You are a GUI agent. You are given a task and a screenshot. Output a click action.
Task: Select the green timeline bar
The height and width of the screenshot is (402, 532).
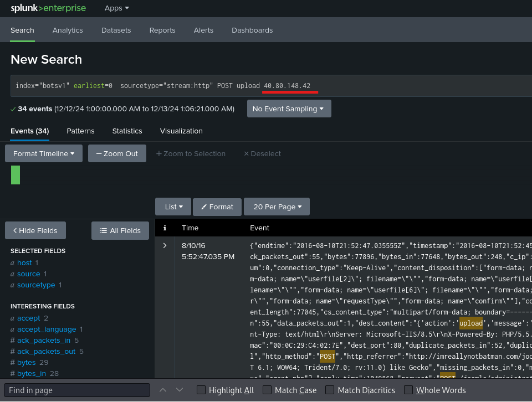coord(16,175)
